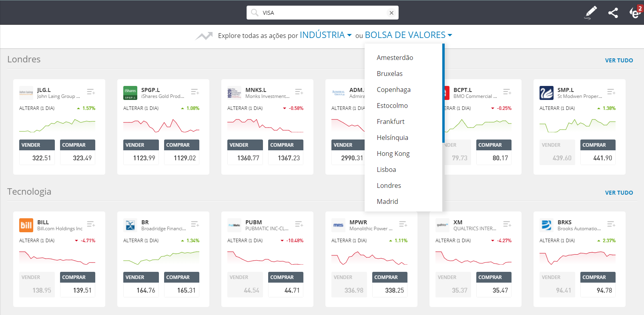The width and height of the screenshot is (644, 315).
Task: Click the VISA search input field
Action: click(322, 13)
